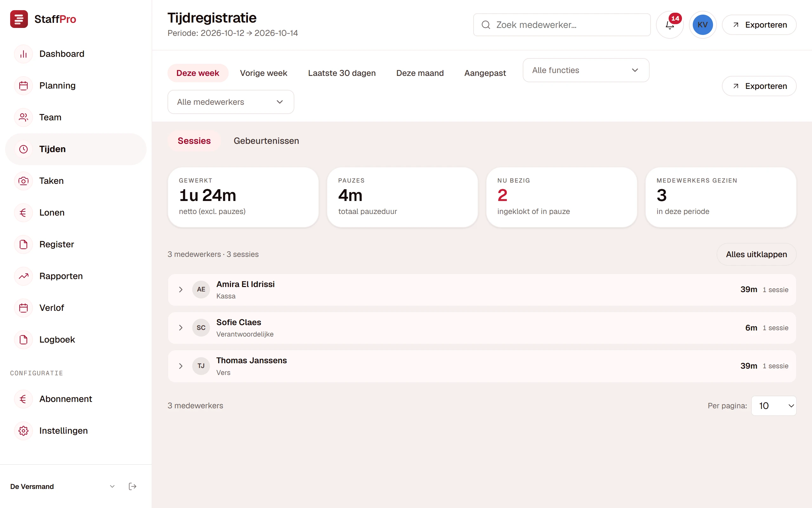Click the Sofie Claes name
Screen dimensions: 812x508
239,322
